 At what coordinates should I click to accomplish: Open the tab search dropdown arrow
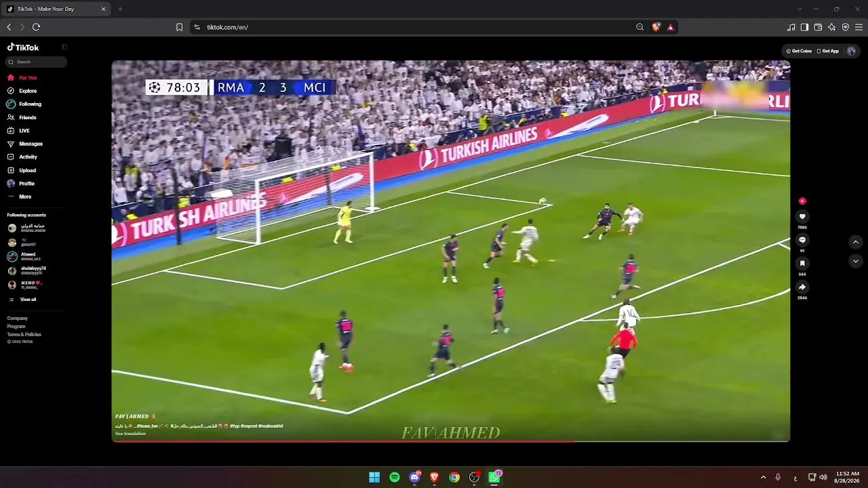(800, 9)
